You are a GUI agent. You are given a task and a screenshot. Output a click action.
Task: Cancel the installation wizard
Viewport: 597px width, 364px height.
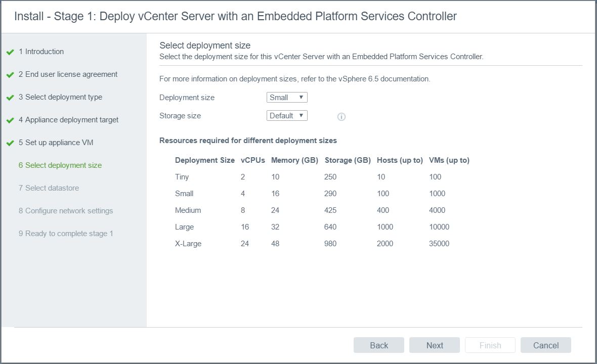point(545,345)
